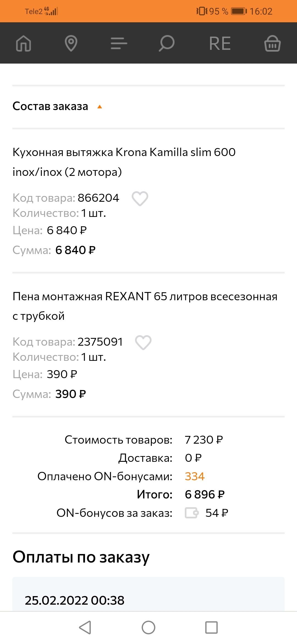Add REXANT foam to favorites
Image resolution: width=297 pixels, height=644 pixels.
tap(143, 342)
